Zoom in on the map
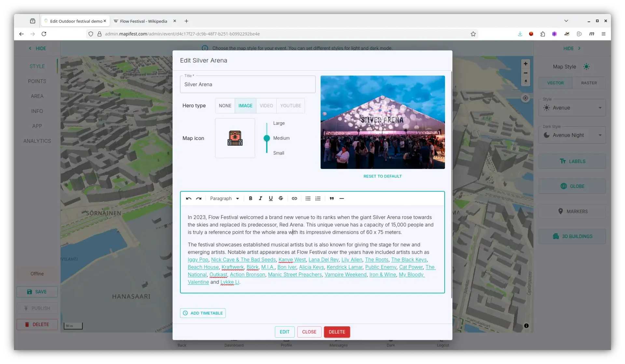 point(525,64)
